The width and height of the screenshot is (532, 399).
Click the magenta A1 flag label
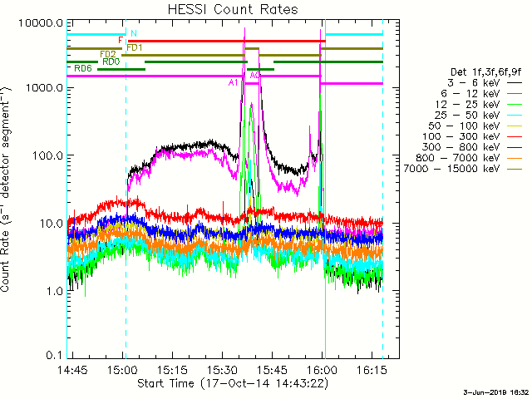coord(233,82)
